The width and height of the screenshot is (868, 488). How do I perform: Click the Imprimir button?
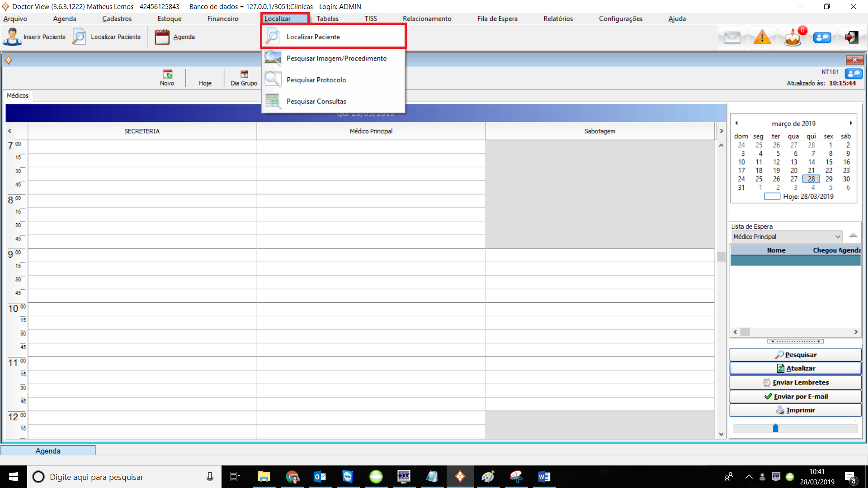point(795,410)
